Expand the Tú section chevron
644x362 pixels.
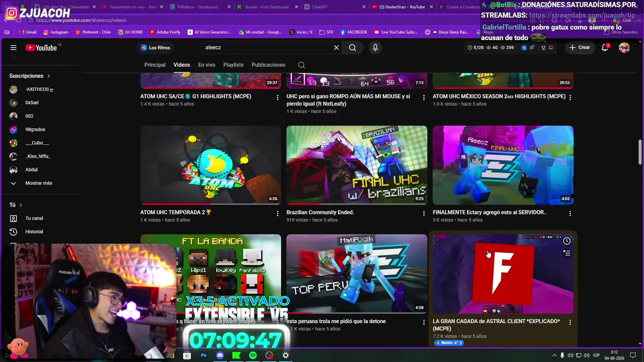[21, 205]
